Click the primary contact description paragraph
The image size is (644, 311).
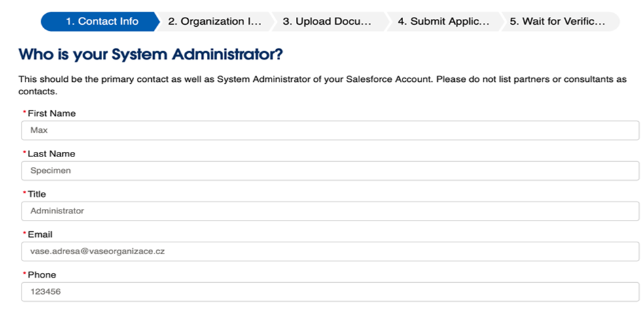pyautogui.click(x=322, y=85)
